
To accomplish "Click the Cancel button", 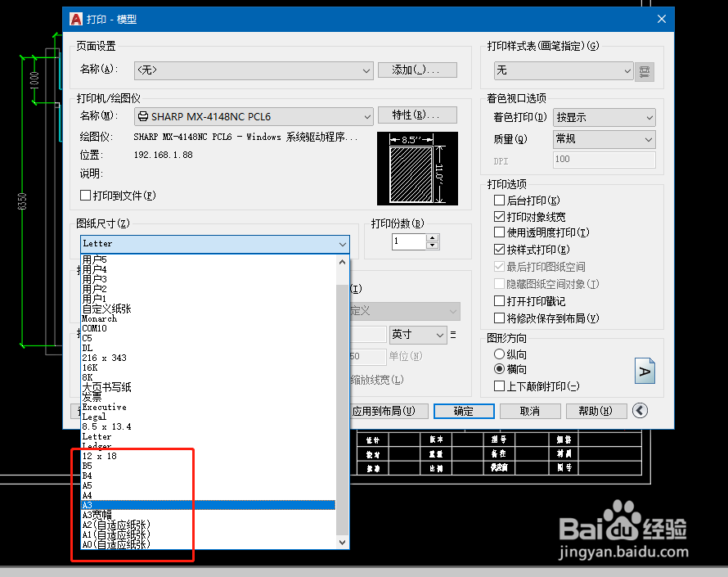I will point(530,411).
